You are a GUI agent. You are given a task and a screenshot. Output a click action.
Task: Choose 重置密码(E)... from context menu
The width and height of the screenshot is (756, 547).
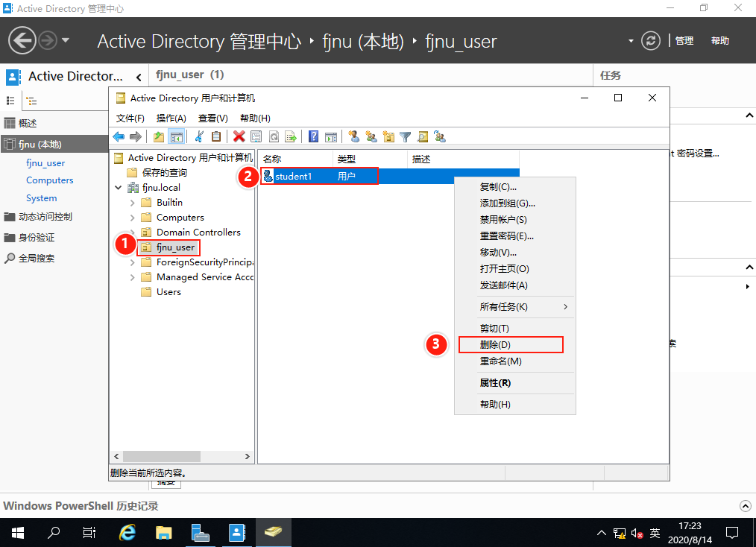click(515, 236)
